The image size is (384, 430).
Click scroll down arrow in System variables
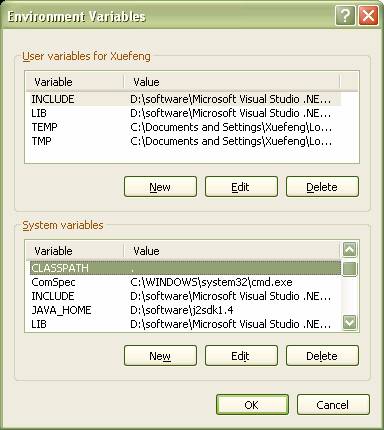pos(349,322)
